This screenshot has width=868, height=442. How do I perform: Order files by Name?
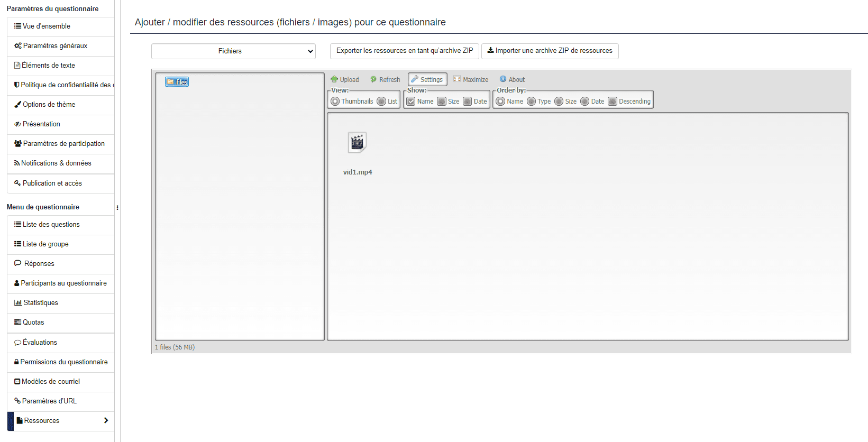click(x=500, y=102)
